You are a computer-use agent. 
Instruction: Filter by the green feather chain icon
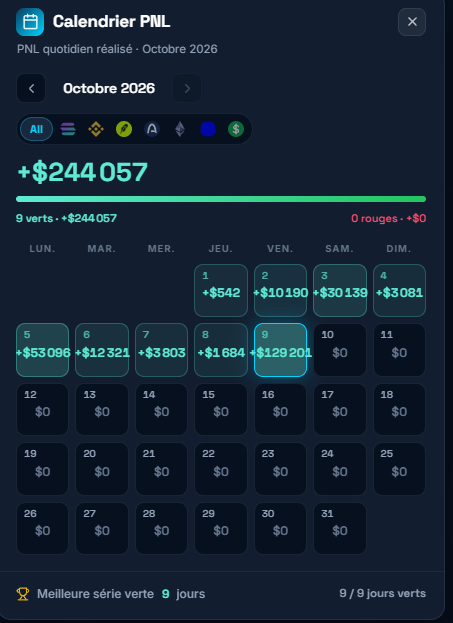[x=124, y=129]
